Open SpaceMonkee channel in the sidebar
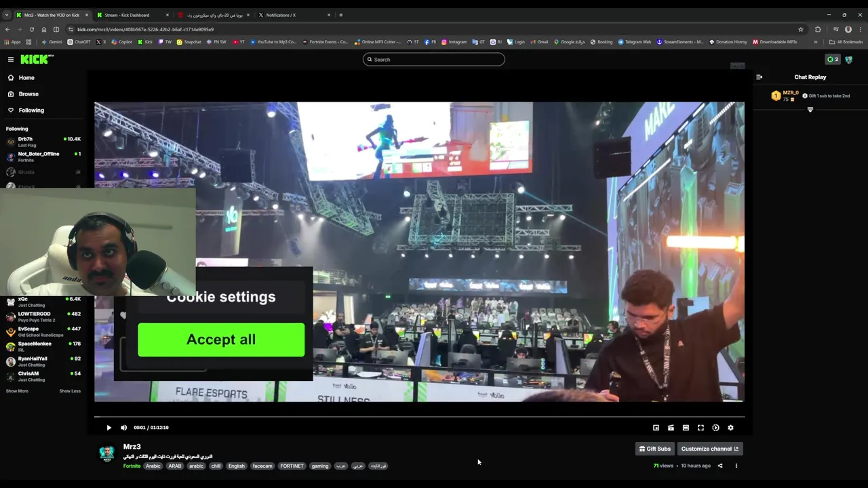The image size is (868, 488). pyautogui.click(x=43, y=346)
